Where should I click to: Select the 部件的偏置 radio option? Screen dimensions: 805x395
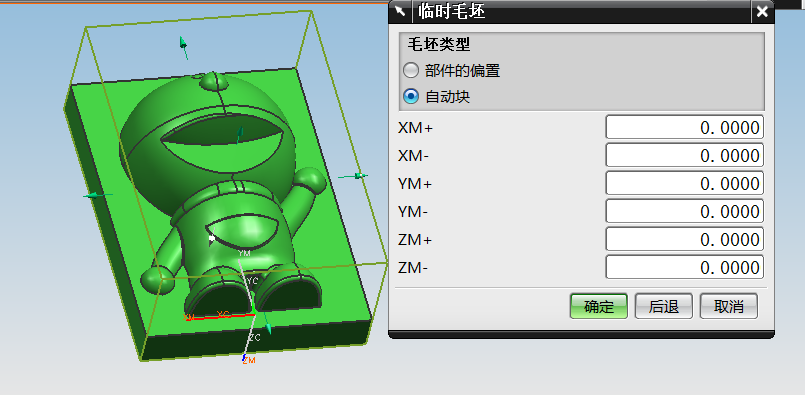coord(411,70)
